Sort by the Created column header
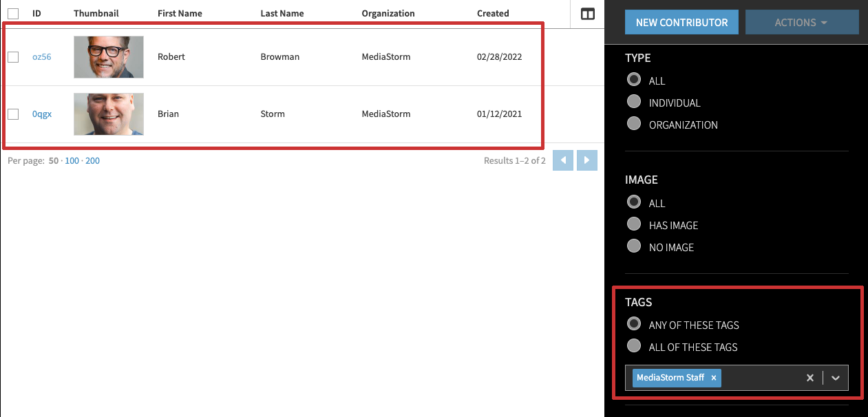Screen dimensions: 868x417 point(493,13)
